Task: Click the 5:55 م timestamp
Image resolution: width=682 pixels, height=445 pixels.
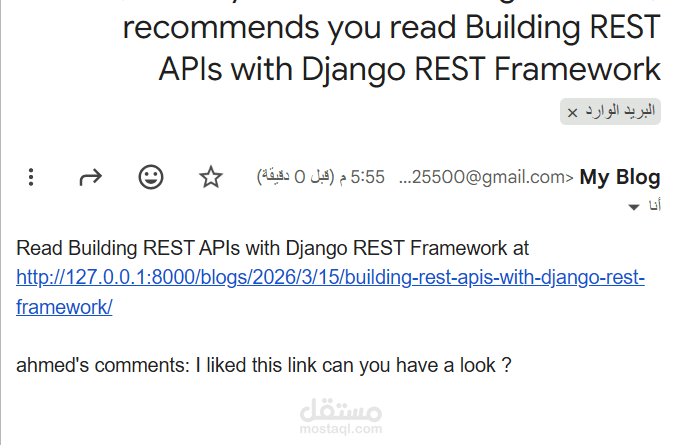Action: [x=362, y=177]
